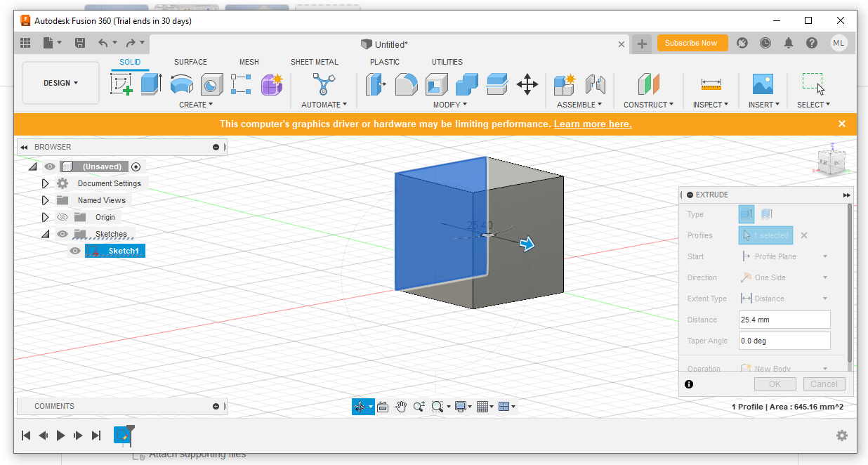Expand Document Settings in the browser
Screen dimensions: 868x465
coord(46,183)
